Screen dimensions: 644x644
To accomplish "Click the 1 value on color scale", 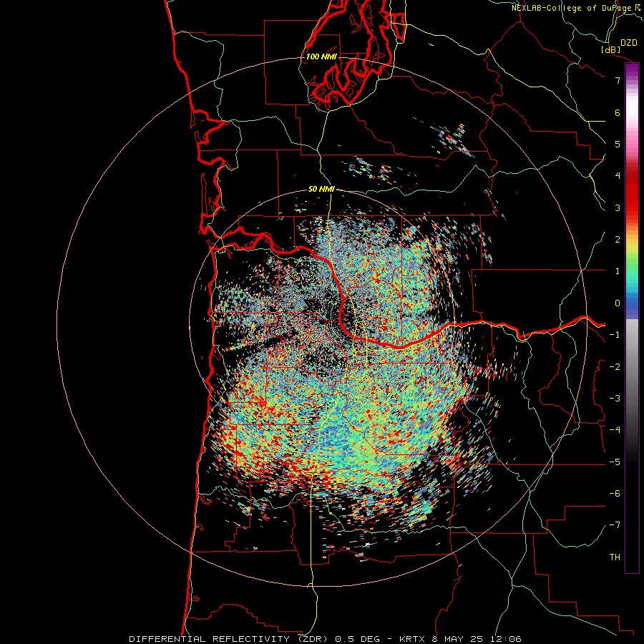I will pyautogui.click(x=618, y=271).
